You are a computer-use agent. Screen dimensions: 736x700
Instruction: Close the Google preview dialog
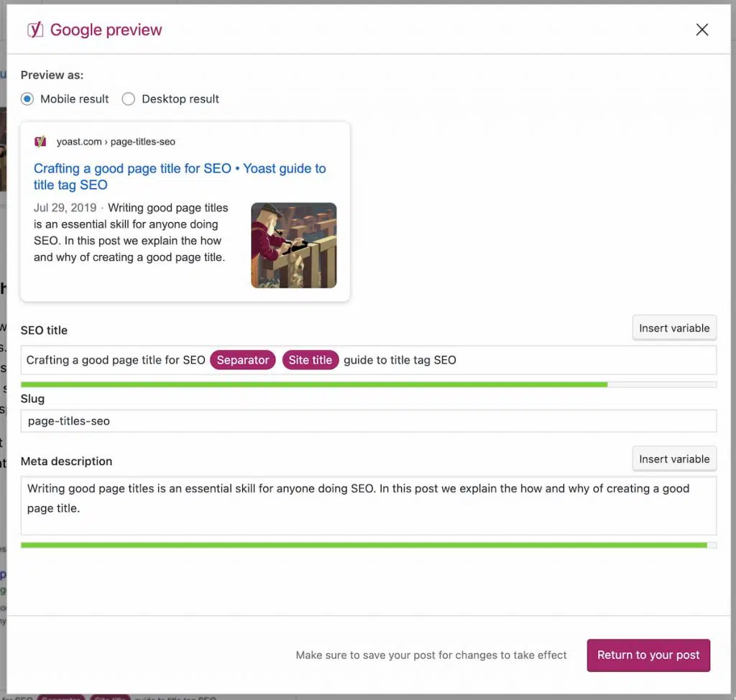coord(702,29)
